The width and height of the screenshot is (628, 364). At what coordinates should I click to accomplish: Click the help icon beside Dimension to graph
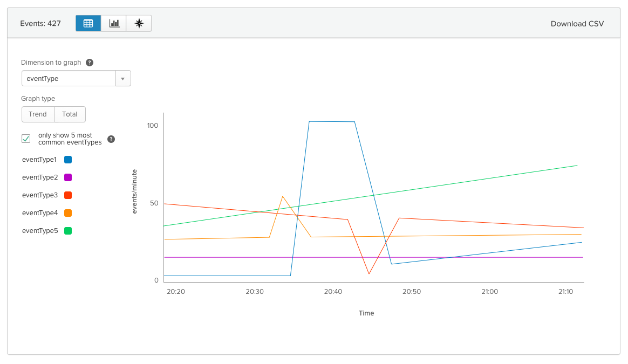90,62
